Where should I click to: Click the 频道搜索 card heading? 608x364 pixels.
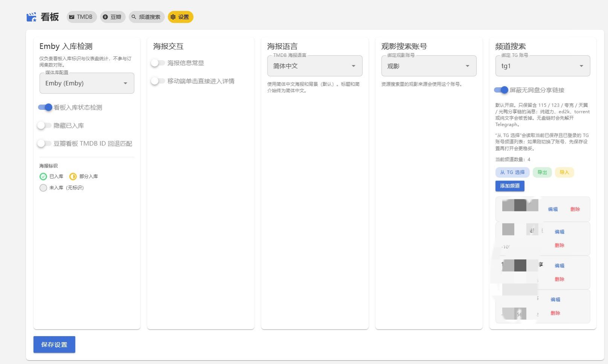click(511, 46)
